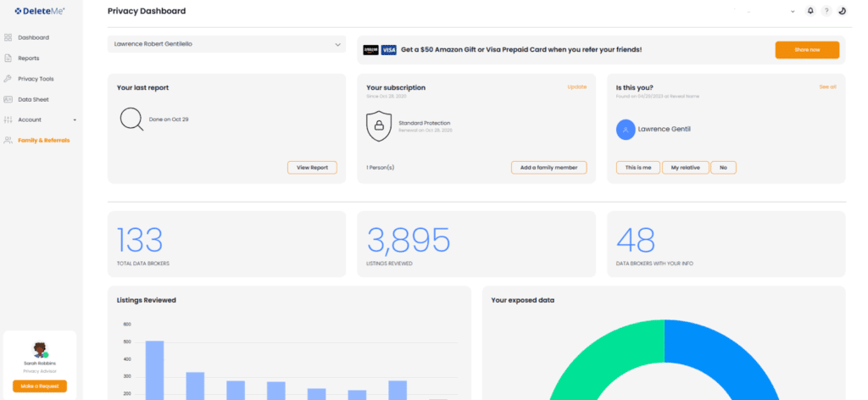Screen dimensions: 868x400
Task: Click the Family & Referrals people icon
Action: click(8, 140)
